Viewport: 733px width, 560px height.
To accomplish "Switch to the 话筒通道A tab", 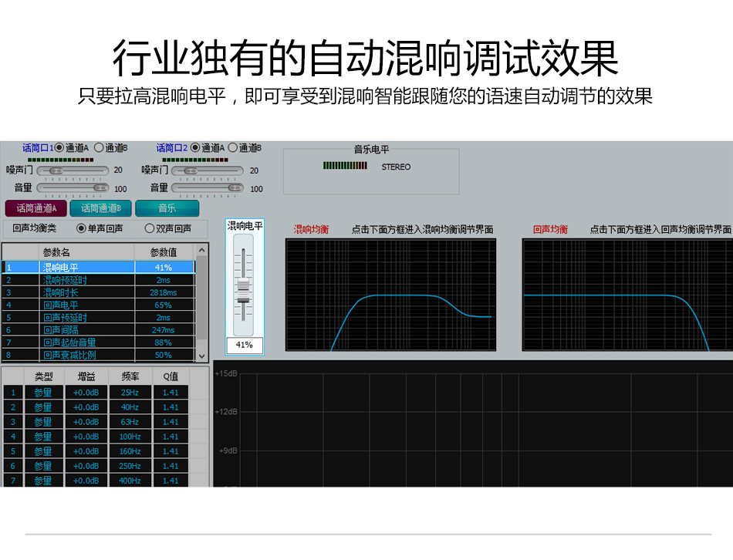I will [38, 208].
